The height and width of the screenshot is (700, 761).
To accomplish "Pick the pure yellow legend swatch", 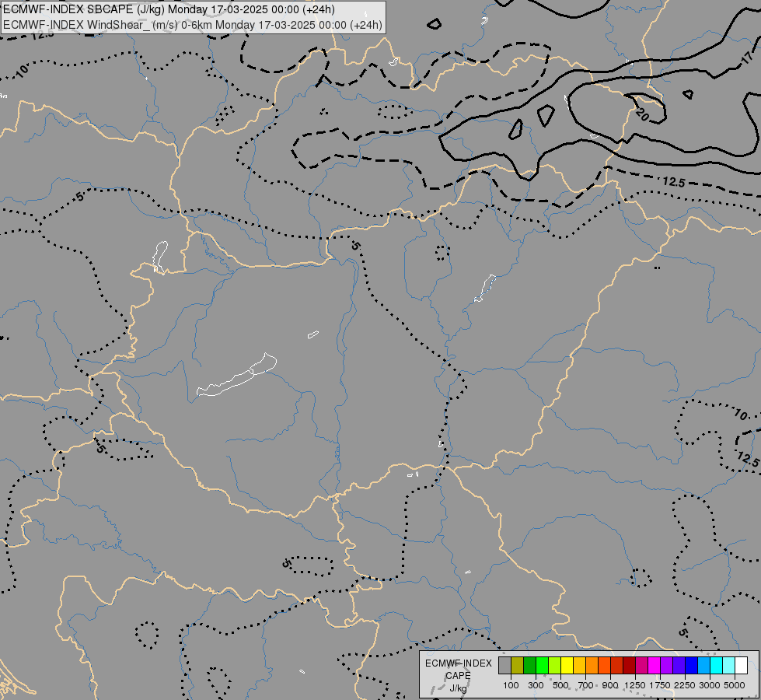I will pos(567,665).
